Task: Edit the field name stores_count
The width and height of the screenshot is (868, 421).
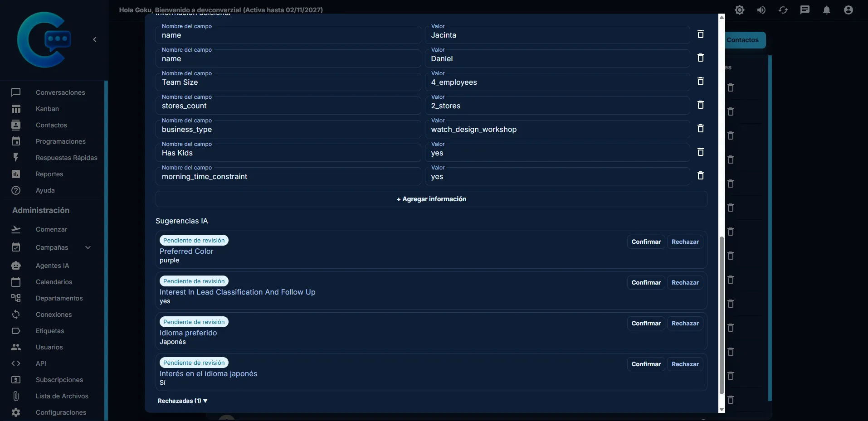Action: tap(288, 106)
